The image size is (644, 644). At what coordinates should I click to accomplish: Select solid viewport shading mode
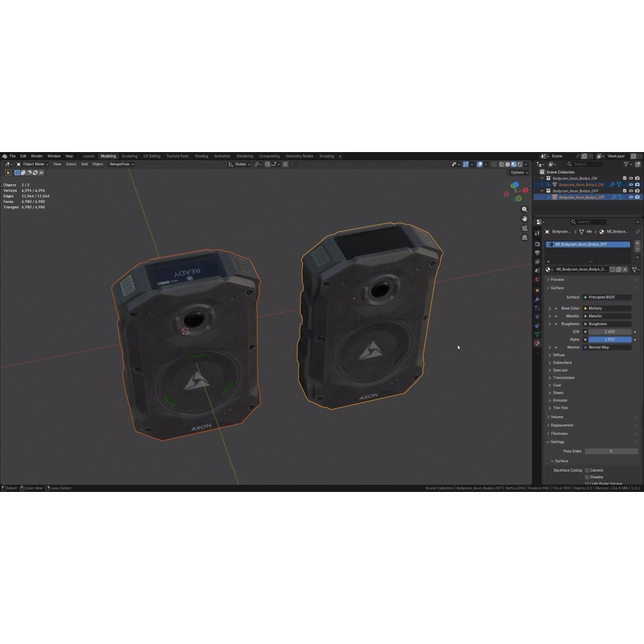507,165
